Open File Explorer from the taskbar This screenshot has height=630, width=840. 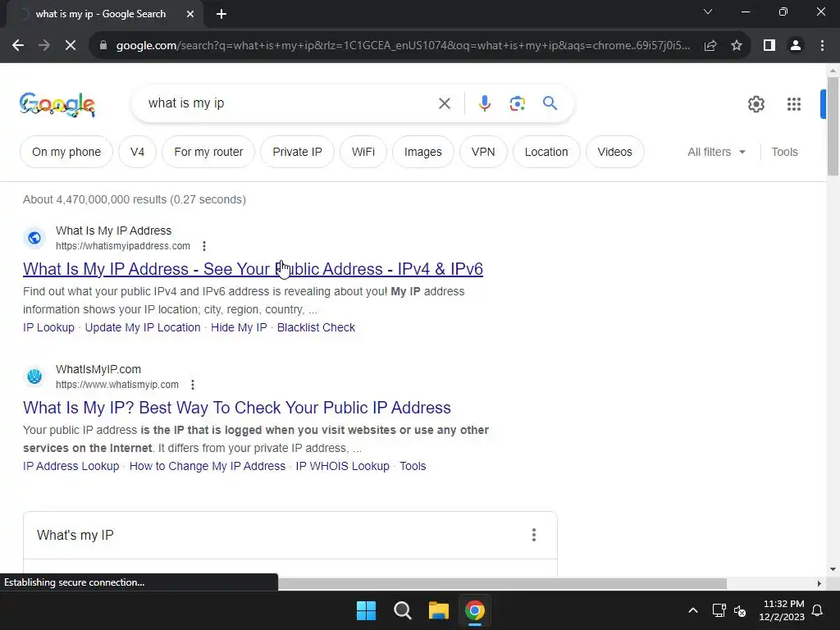(438, 610)
